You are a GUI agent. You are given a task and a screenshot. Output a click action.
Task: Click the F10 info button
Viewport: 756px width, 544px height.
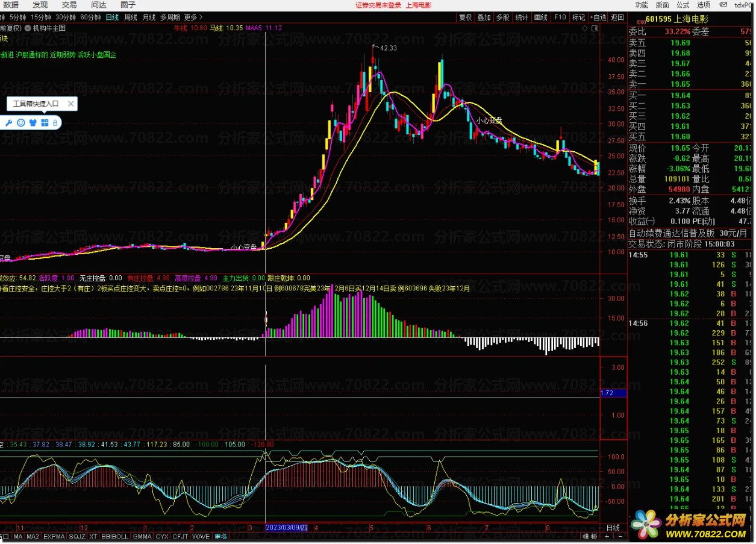click(x=560, y=17)
